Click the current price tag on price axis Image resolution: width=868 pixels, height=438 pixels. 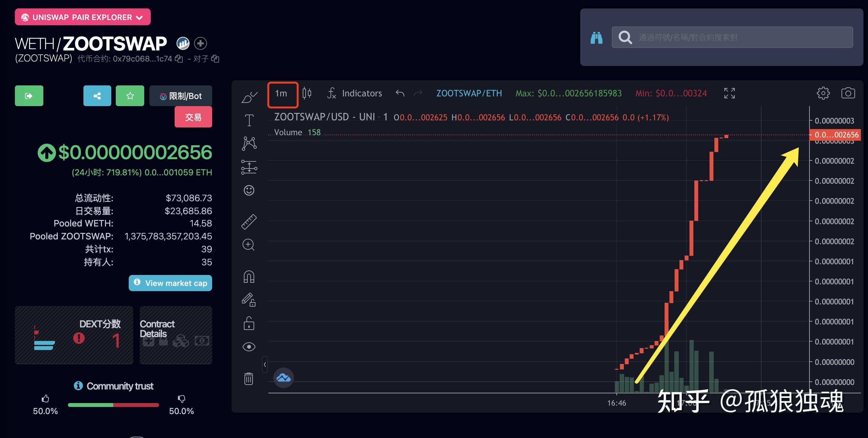[x=835, y=135]
